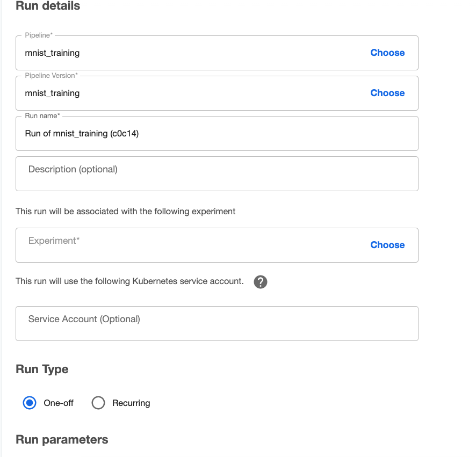Click the One-off label text
Viewport: 476px width, 457px height.
pos(59,403)
